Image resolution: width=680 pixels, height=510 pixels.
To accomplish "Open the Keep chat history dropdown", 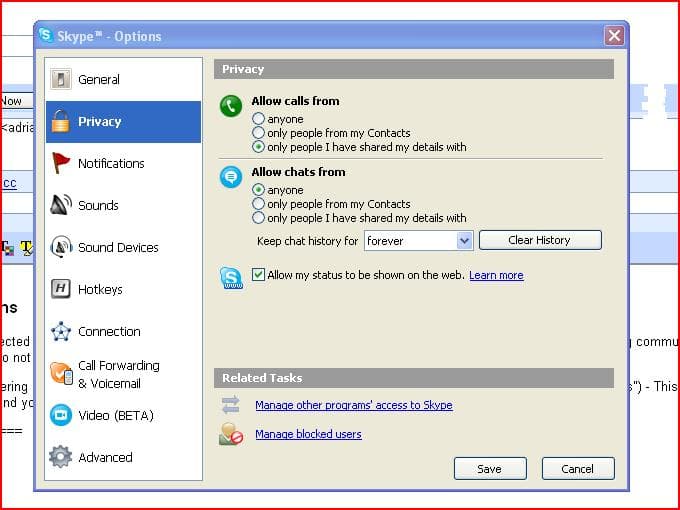I will 464,240.
